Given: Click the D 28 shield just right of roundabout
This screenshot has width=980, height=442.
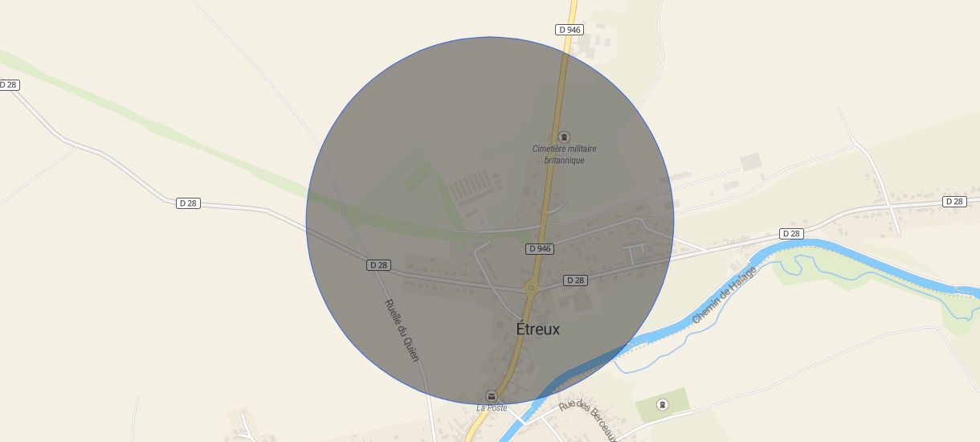Looking at the screenshot, I should (x=575, y=280).
